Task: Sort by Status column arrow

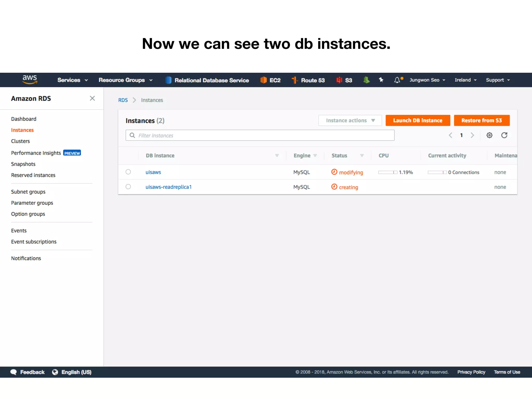Action: (362, 156)
